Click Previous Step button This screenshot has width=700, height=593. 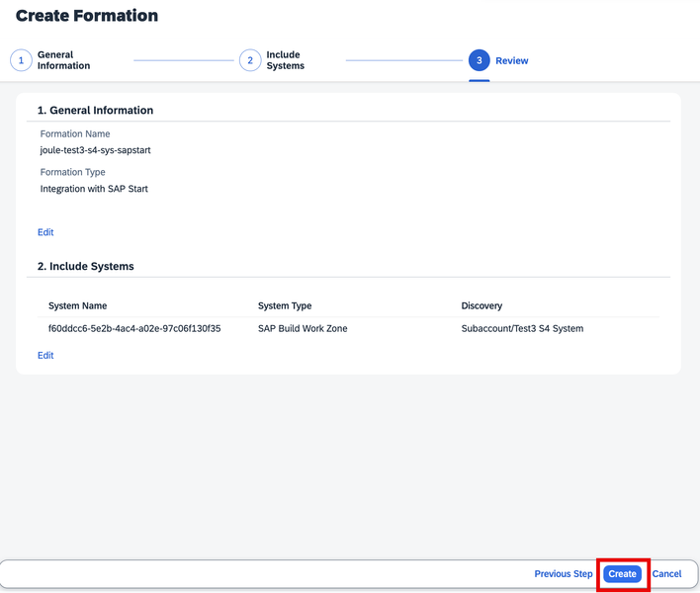pos(564,574)
